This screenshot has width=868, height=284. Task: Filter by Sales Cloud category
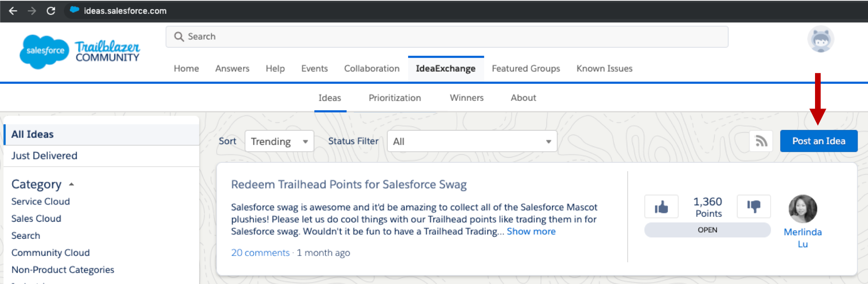(x=36, y=218)
